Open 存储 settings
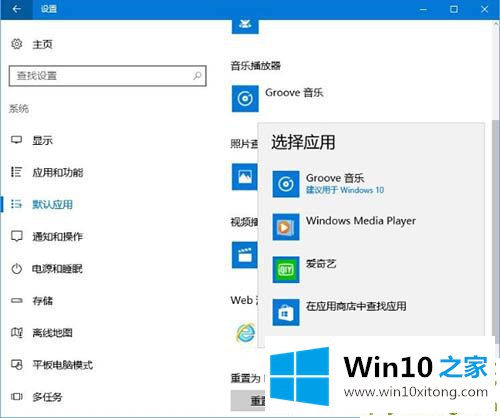This screenshot has height=418, width=500. point(42,301)
